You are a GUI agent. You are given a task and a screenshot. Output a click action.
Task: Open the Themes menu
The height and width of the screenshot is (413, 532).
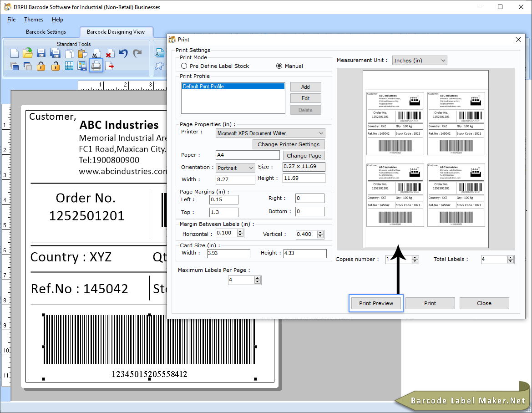(x=34, y=20)
